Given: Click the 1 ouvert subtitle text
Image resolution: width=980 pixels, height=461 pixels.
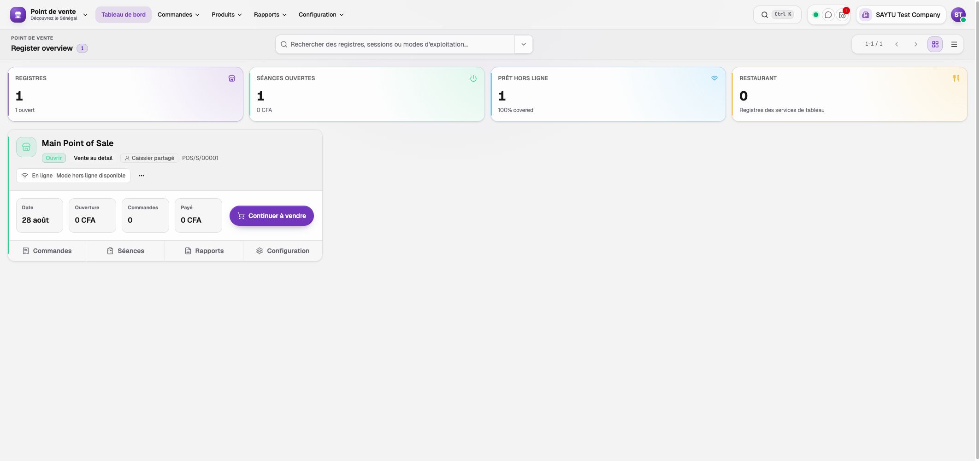Looking at the screenshot, I should (x=25, y=110).
